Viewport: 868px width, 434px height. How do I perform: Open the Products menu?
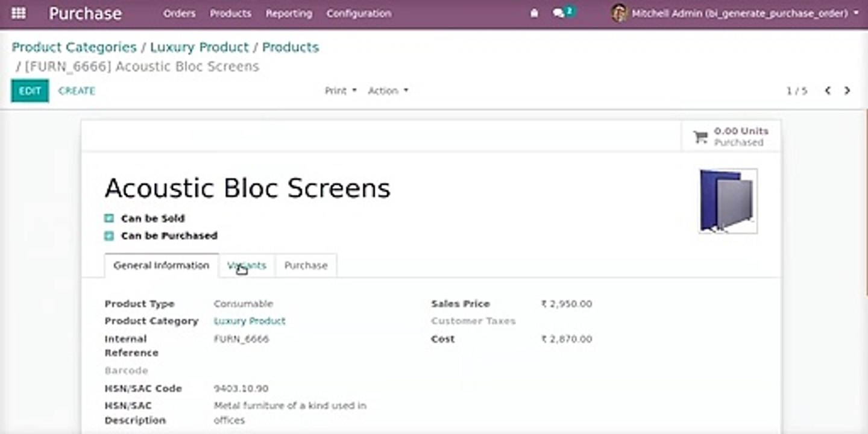230,13
